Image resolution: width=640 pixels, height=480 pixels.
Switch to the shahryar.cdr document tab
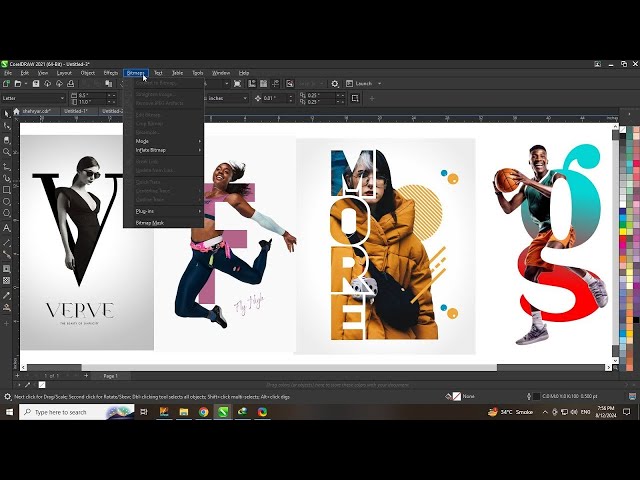pyautogui.click(x=36, y=111)
